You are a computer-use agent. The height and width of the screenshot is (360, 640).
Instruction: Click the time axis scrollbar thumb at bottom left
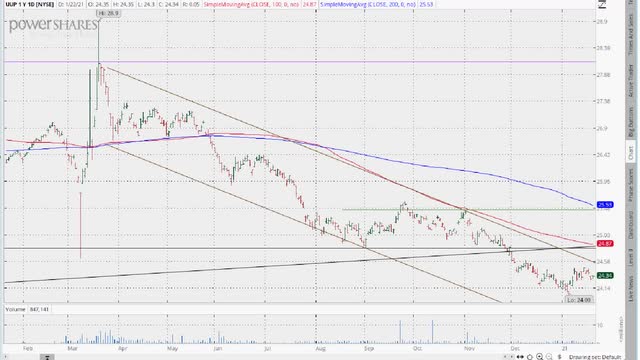(x=47, y=358)
